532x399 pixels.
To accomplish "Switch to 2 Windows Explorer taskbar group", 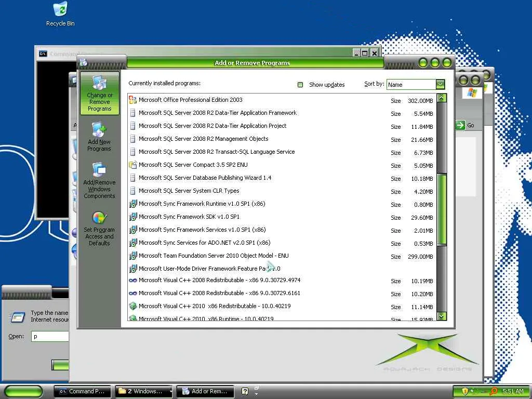I will click(143, 392).
